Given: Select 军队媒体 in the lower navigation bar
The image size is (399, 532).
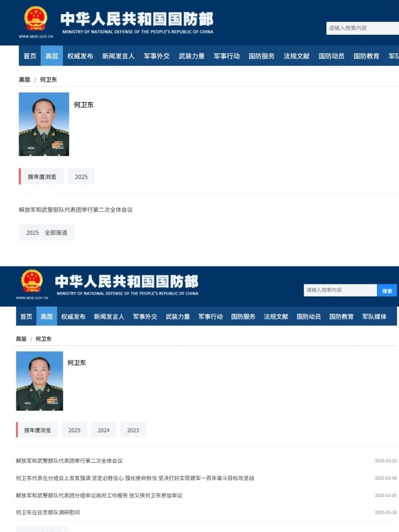Looking at the screenshot, I should pos(374,316).
